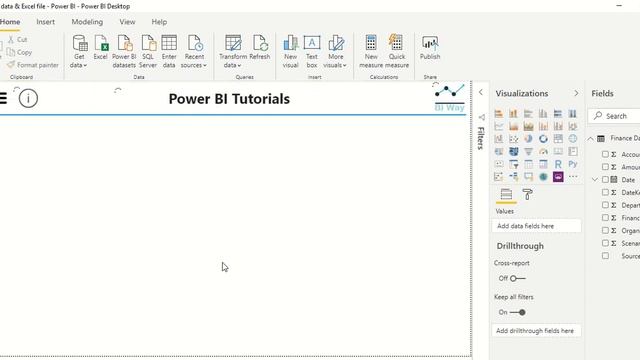This screenshot has width=640, height=360.
Task: Switch to the Help ribbon tab
Action: click(x=159, y=22)
